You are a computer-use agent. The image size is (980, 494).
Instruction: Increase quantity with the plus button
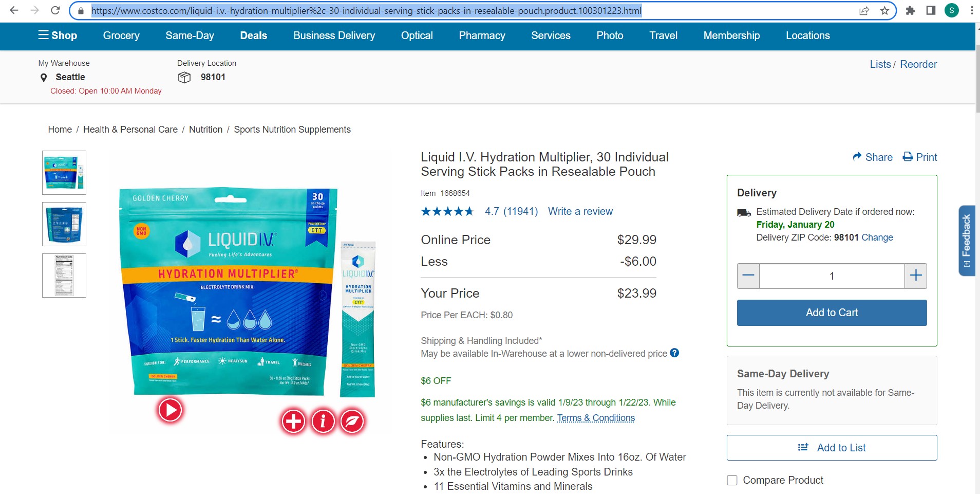[916, 276]
